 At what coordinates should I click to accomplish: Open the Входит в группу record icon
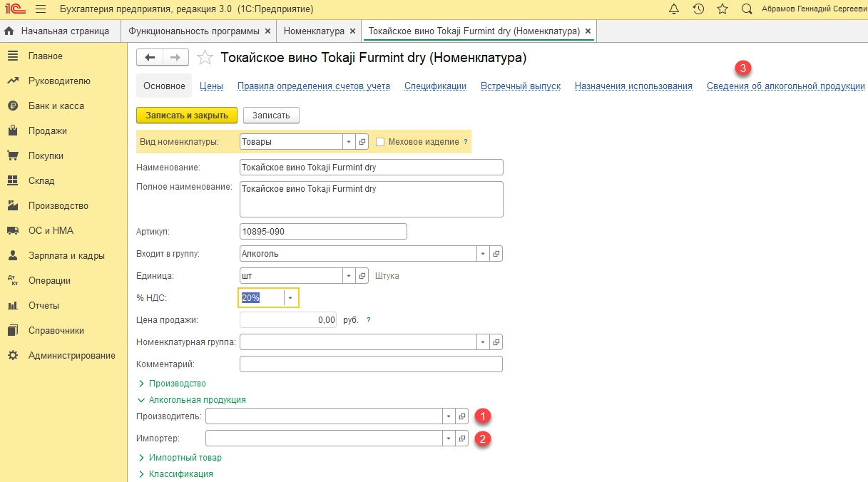click(496, 253)
